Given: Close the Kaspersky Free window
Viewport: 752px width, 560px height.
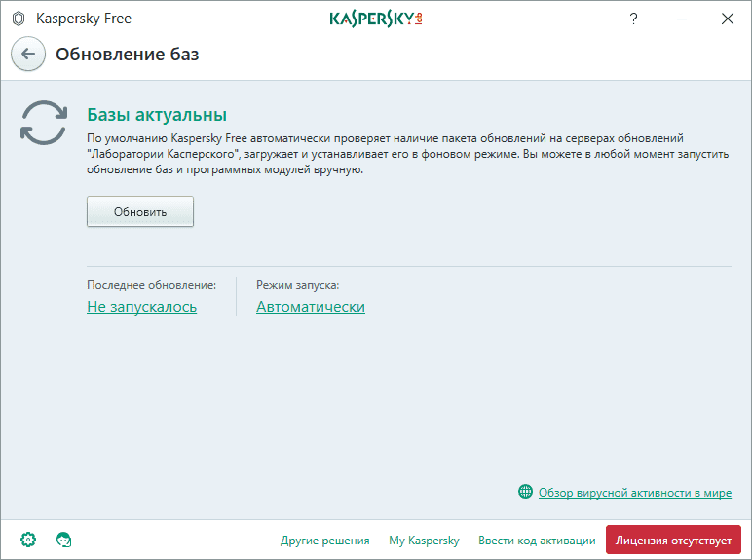Looking at the screenshot, I should pyautogui.click(x=727, y=19).
